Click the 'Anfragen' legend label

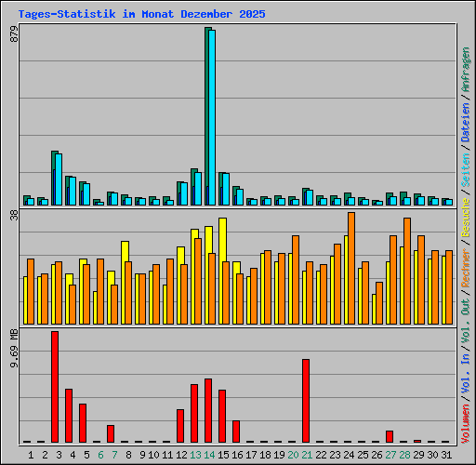466,70
